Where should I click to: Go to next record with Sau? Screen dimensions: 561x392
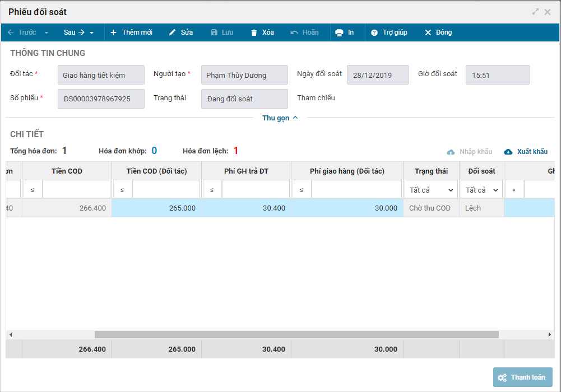click(74, 32)
